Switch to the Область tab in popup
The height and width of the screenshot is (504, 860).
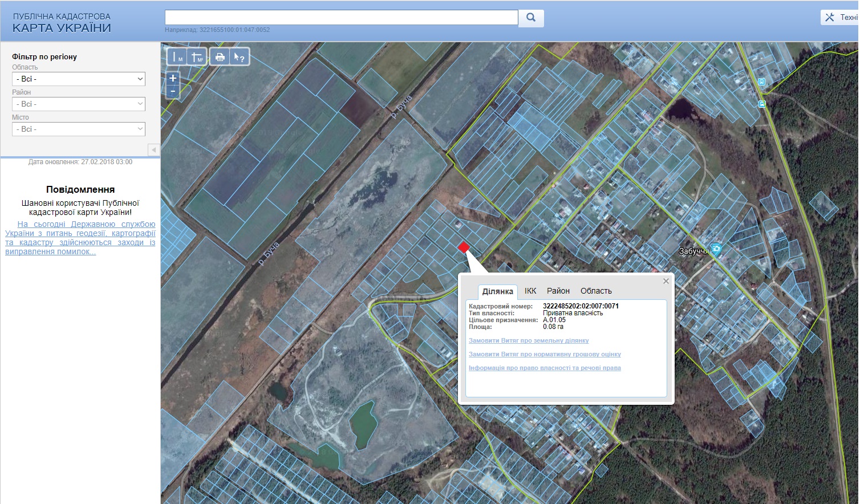click(x=596, y=291)
